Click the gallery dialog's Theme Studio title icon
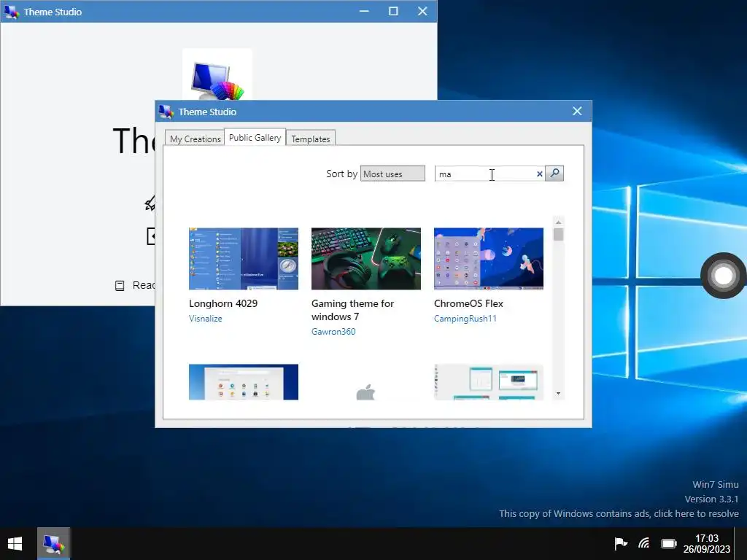The width and height of the screenshot is (747, 560). coord(166,112)
